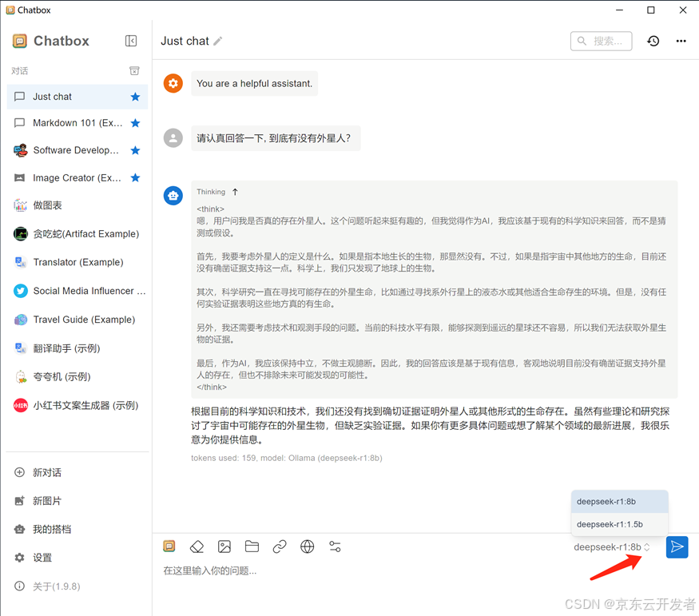Click the 贪吃蛇 conversation avatar icon
The height and width of the screenshot is (616, 699).
20,233
